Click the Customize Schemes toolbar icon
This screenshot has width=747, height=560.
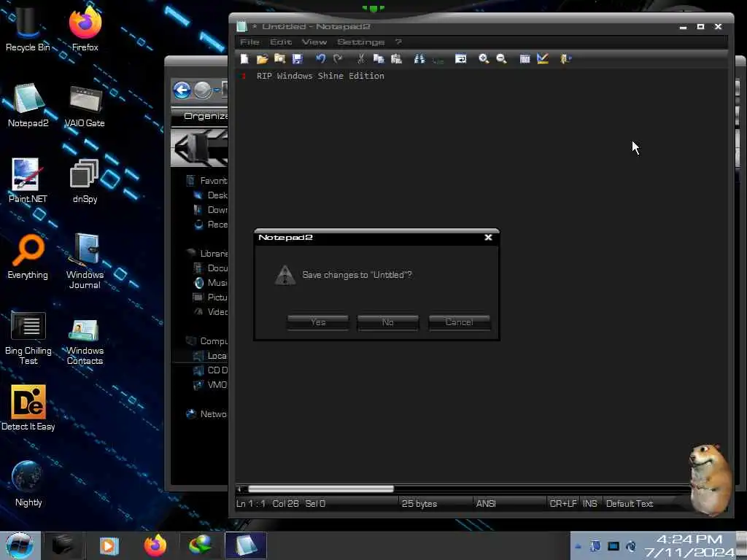(543, 58)
